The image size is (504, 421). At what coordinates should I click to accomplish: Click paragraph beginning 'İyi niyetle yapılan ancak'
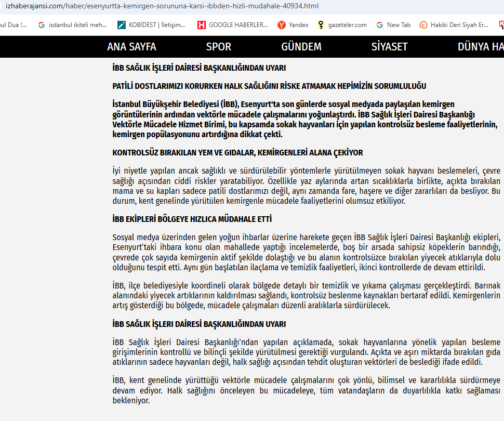[x=307, y=186]
